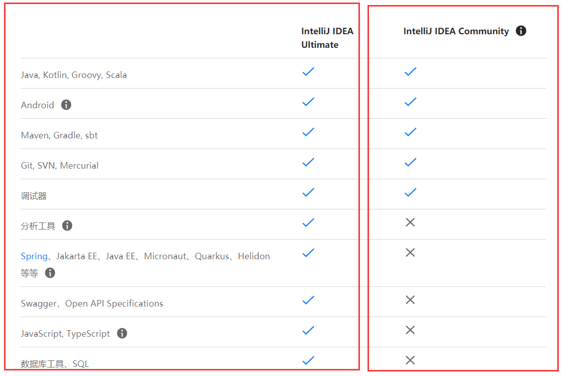Click Community checkmark for Maven, Gradle, sbt
The image size is (588, 376).
pos(410,132)
